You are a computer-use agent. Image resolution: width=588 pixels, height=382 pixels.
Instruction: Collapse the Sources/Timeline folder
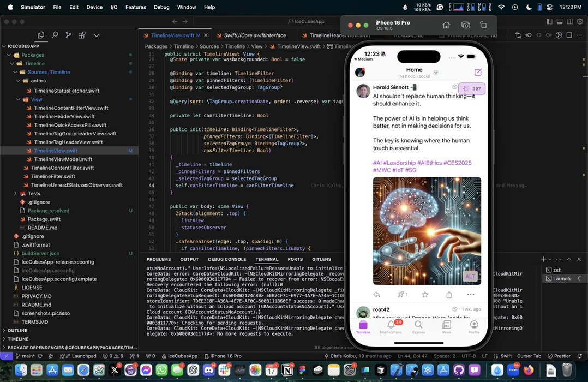click(15, 72)
